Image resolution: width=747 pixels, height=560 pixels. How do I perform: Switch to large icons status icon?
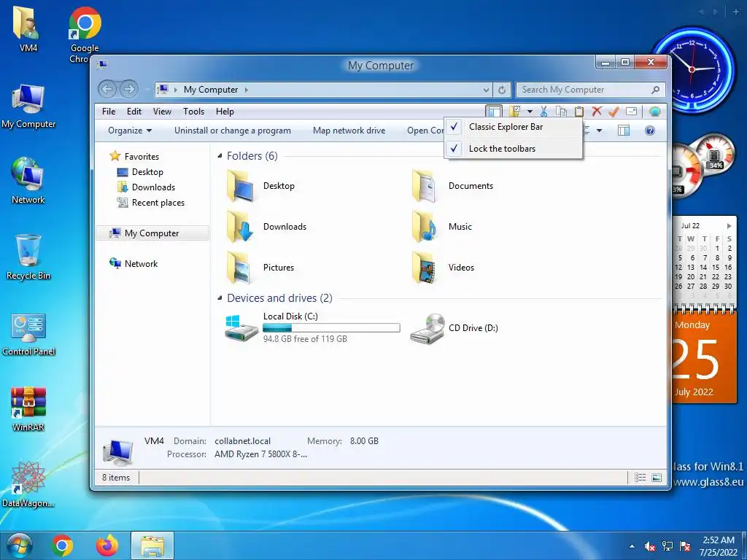[657, 477]
